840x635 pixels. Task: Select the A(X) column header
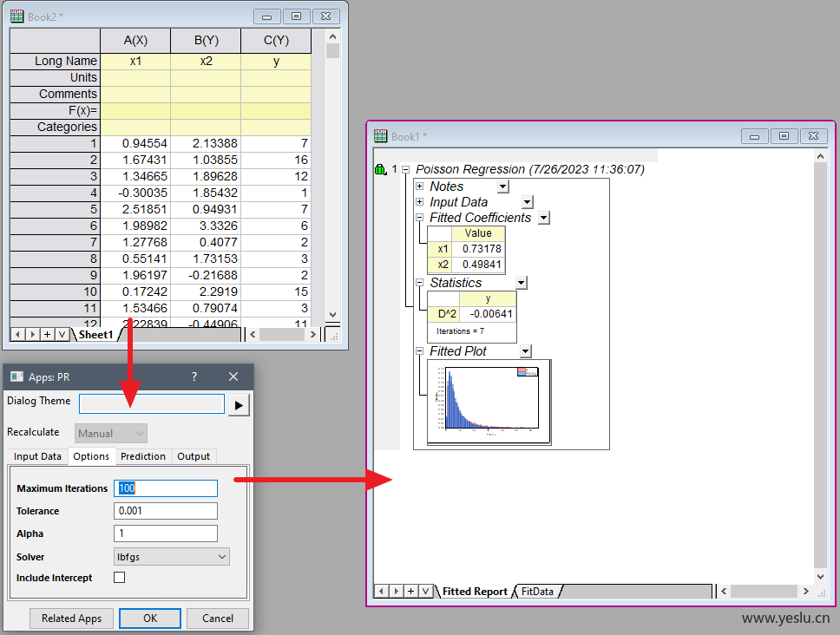click(x=135, y=41)
